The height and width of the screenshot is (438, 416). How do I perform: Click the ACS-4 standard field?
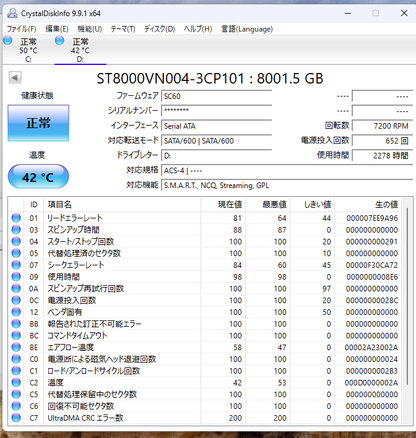[287, 171]
